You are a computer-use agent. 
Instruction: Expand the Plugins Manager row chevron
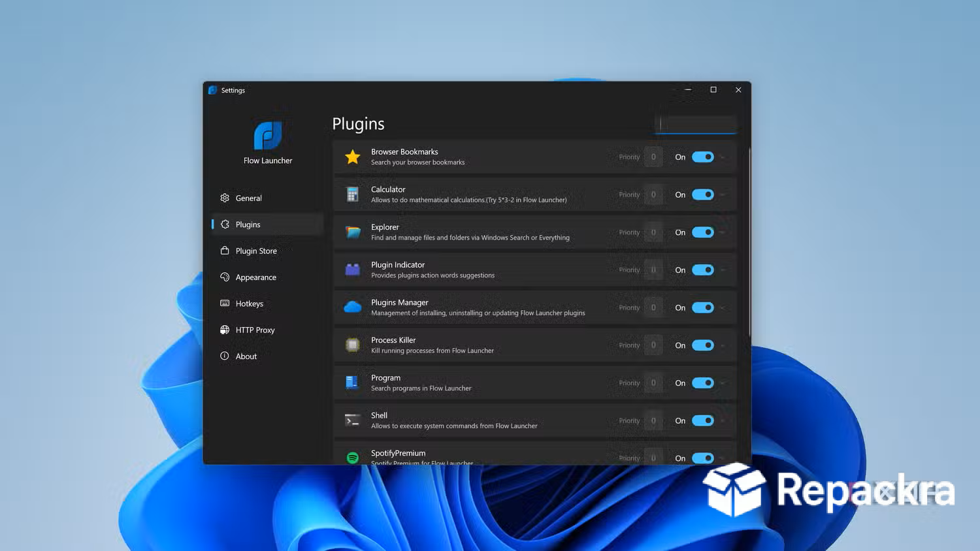[723, 308]
